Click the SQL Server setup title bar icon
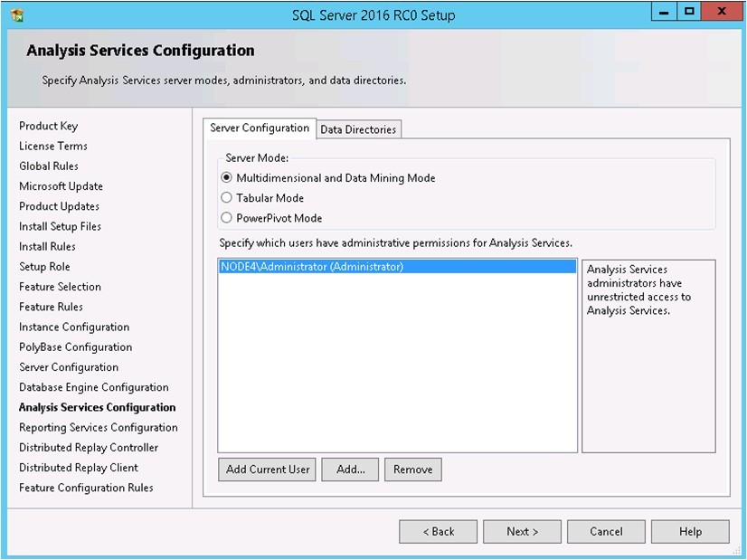 [x=17, y=15]
